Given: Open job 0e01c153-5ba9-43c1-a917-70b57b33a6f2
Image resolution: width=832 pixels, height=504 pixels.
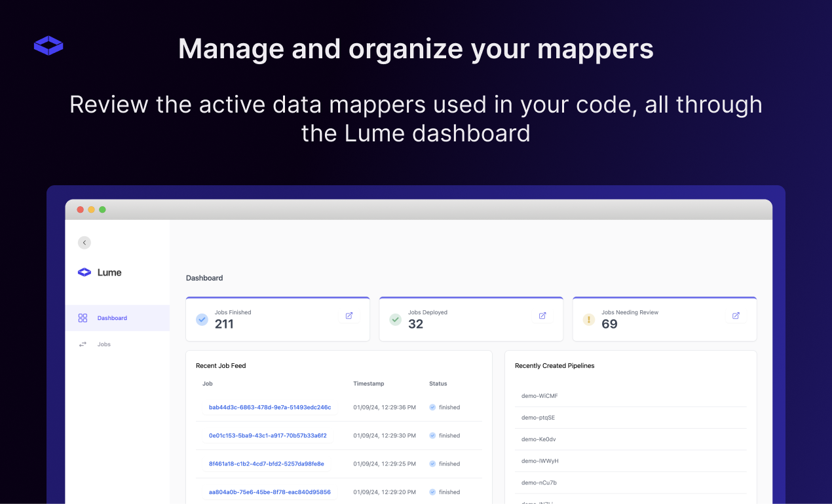Looking at the screenshot, I should 268,435.
